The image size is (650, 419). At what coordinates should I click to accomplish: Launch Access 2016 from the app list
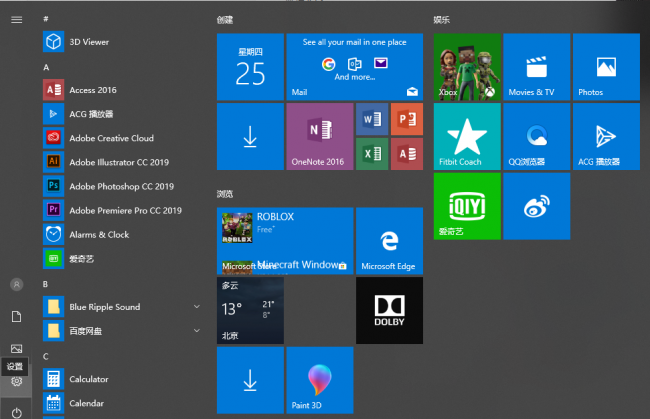[121, 90]
